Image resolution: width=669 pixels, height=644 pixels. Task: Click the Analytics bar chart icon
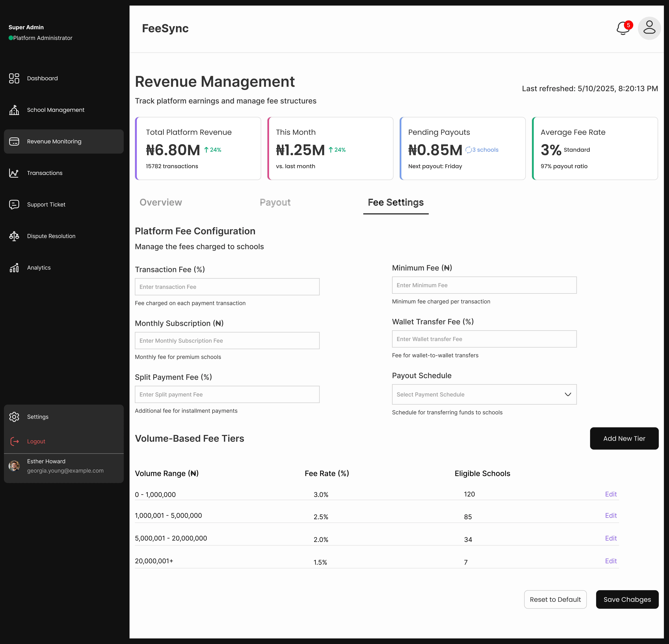14,268
